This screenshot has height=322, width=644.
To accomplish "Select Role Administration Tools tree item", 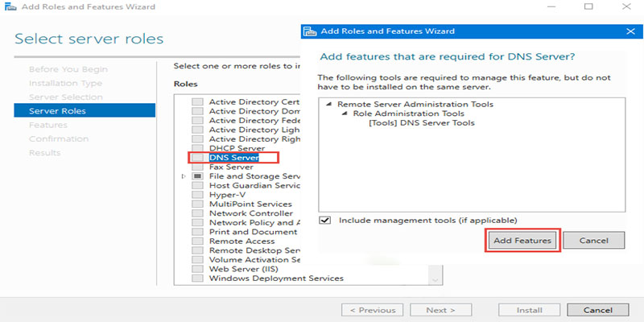I will tap(408, 114).
